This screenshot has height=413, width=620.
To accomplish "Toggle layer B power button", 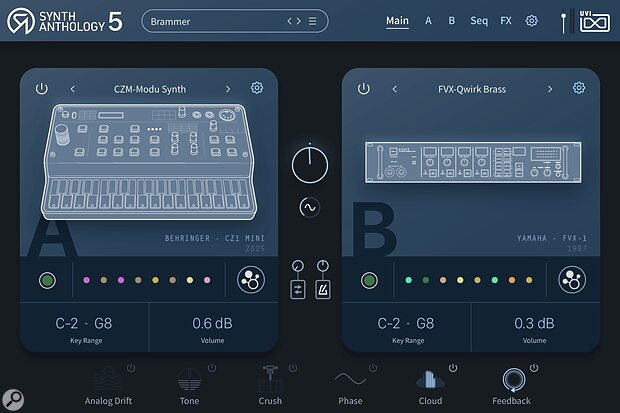I will tap(364, 89).
